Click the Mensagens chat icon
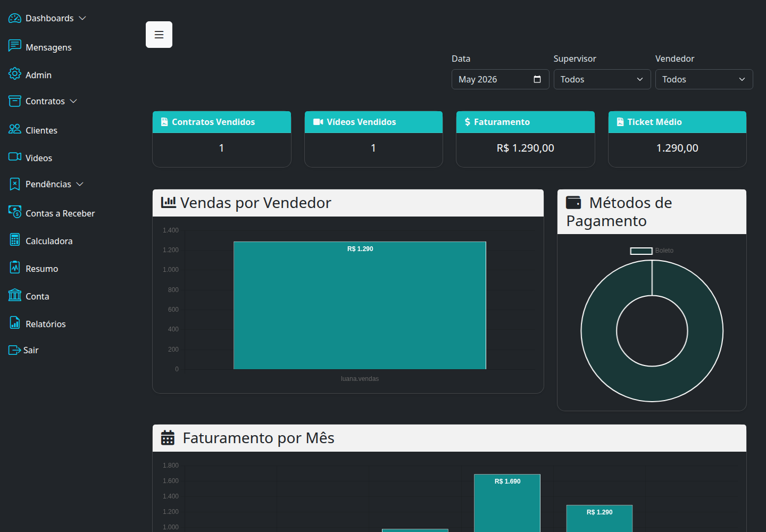This screenshot has width=766, height=532. click(15, 46)
